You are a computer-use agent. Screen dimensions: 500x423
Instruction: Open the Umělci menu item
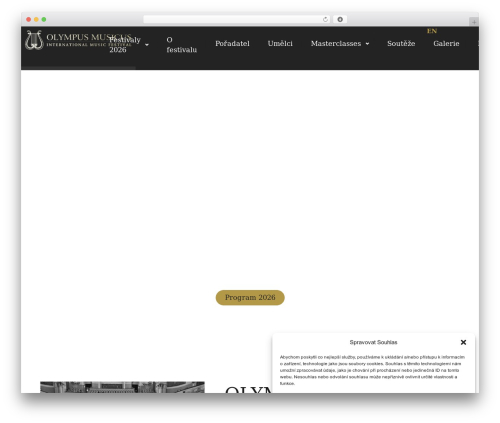pyautogui.click(x=280, y=44)
